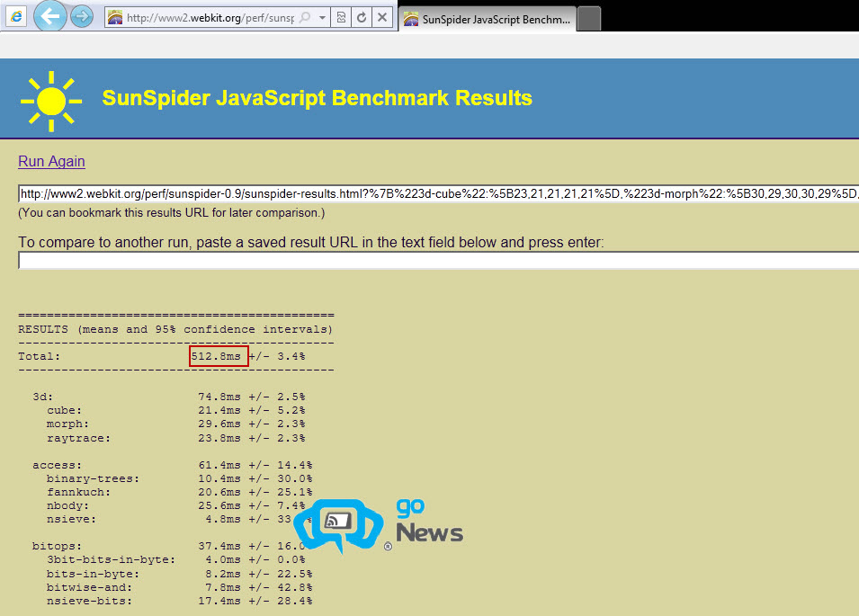Open the address bar autocomplete dropdown arrow
This screenshot has height=616, width=859.
click(323, 17)
